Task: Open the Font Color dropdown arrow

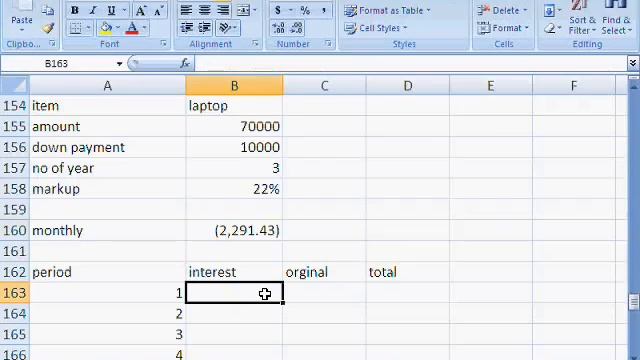Action: coord(144,28)
